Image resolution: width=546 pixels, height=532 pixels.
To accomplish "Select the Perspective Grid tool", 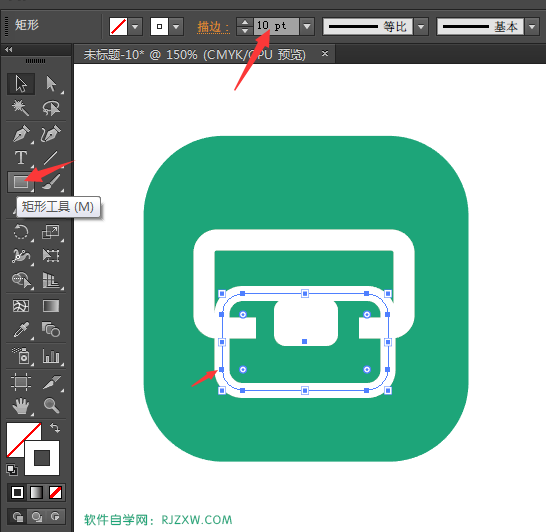I will point(51,280).
